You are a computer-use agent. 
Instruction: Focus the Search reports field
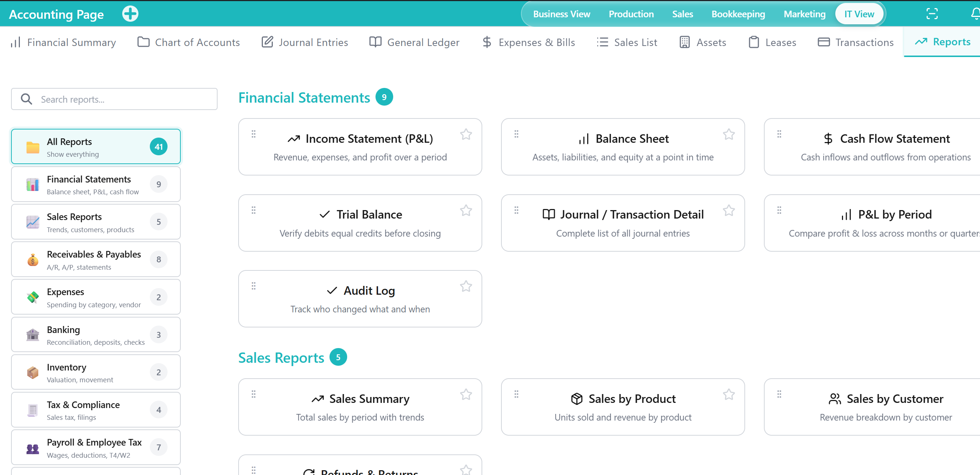point(114,99)
